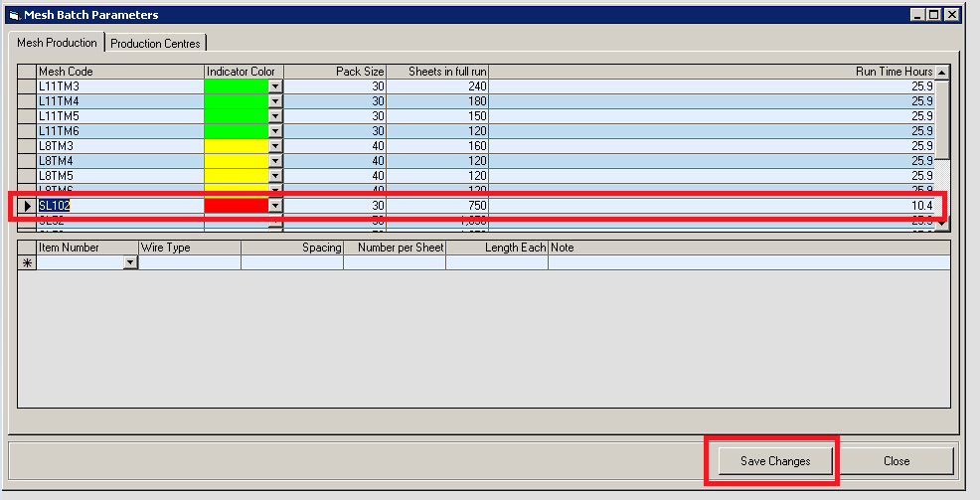Click the green swatch for L11TM3

tap(237, 86)
